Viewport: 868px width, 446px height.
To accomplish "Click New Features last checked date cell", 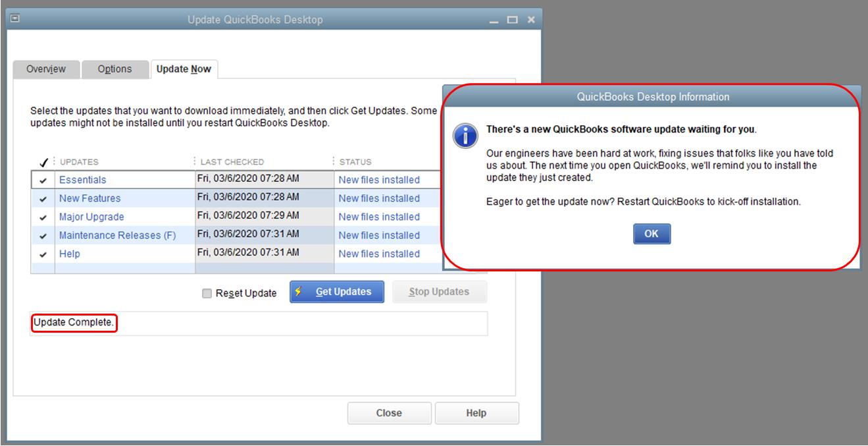I will [x=265, y=198].
